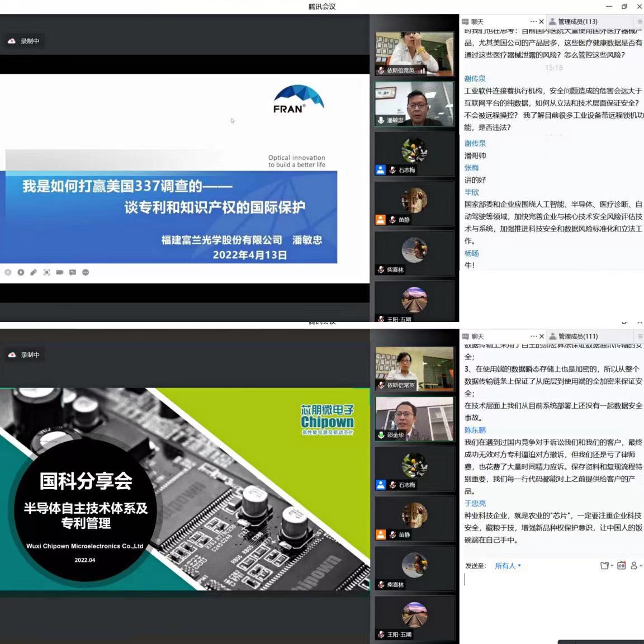Go to previous slide in FRAN presentation
This screenshot has height=644, width=644.
coord(8,272)
